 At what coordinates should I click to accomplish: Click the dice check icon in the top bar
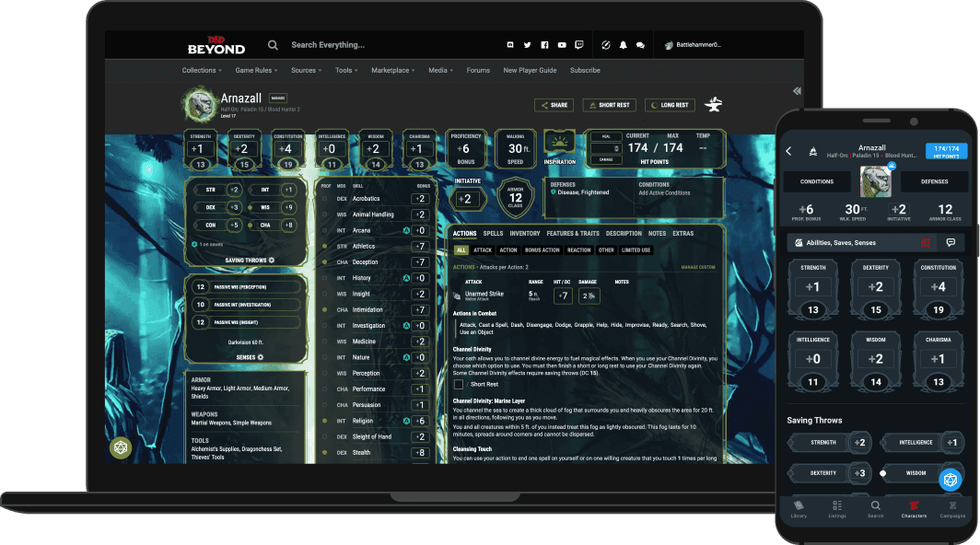pyautogui.click(x=605, y=44)
